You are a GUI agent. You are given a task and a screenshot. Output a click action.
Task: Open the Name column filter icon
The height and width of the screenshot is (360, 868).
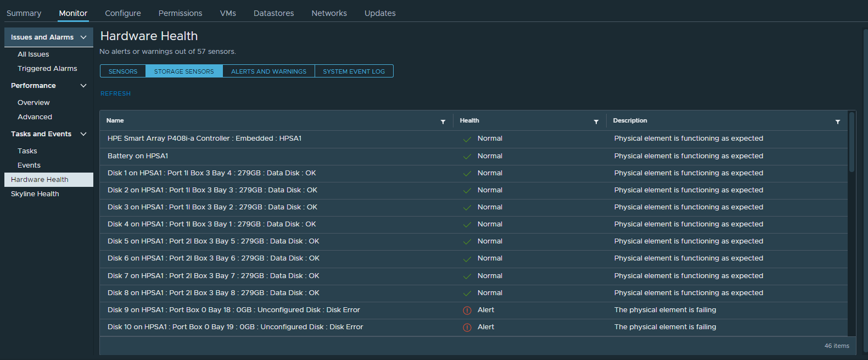443,121
